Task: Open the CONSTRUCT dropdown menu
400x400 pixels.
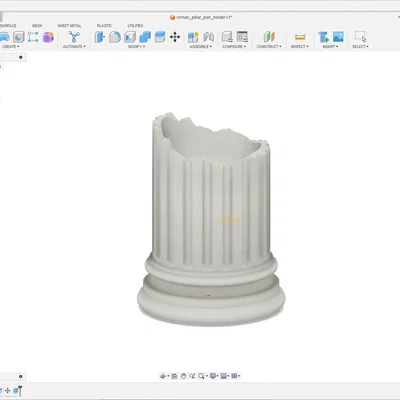Action: pyautogui.click(x=269, y=47)
